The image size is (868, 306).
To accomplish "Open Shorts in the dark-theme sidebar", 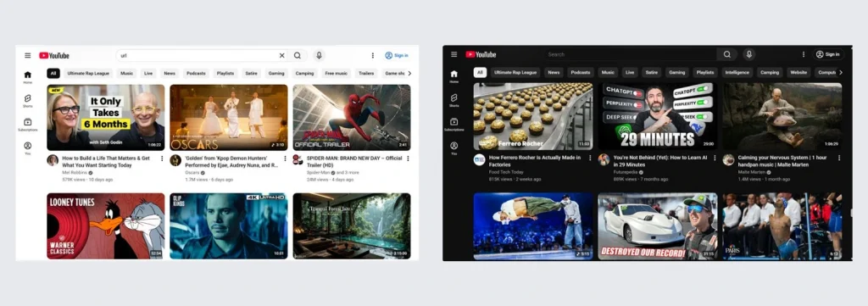I will pyautogui.click(x=454, y=100).
